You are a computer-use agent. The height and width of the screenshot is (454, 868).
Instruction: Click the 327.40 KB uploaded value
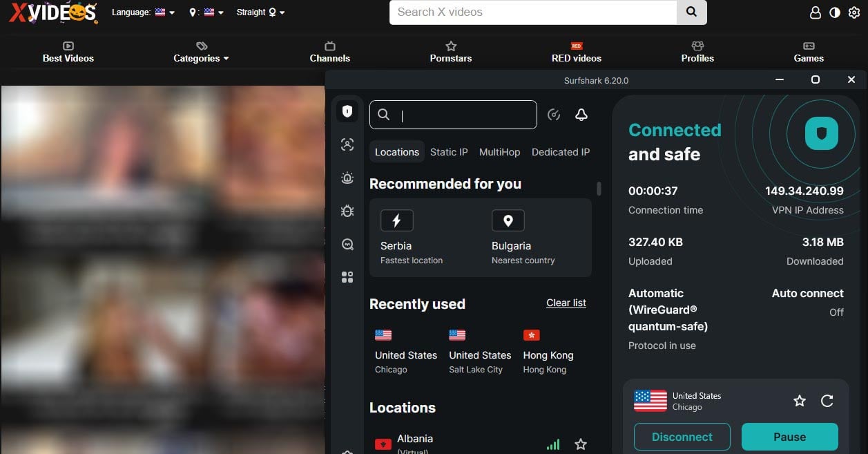(655, 242)
